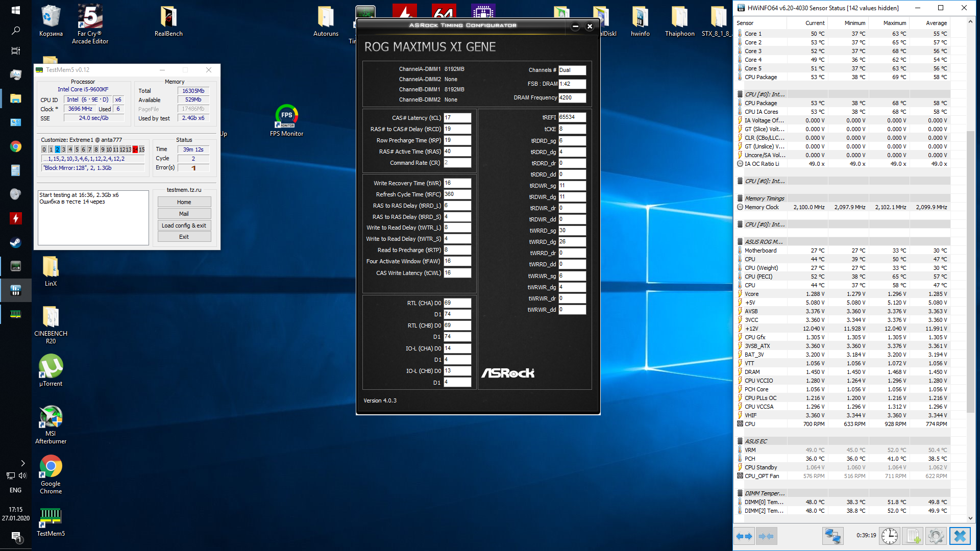The image size is (980, 551).
Task: Click the HWiNFO collapse columns arrows button
Action: point(766,536)
